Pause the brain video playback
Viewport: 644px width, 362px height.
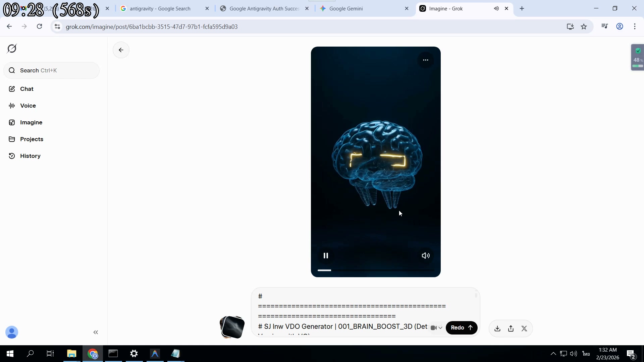point(325,256)
